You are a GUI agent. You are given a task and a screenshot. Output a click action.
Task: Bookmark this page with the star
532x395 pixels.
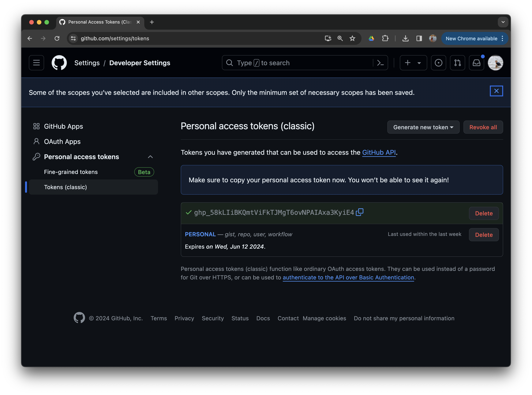click(352, 39)
